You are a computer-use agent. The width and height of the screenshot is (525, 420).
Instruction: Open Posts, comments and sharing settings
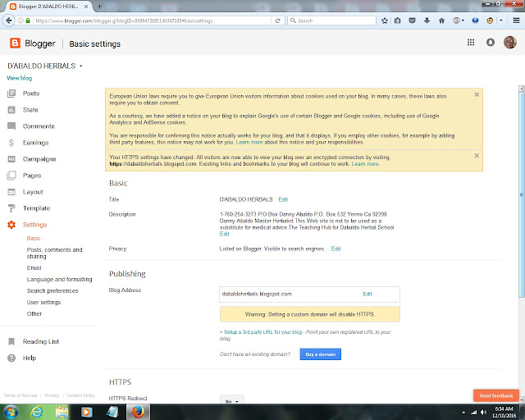point(55,253)
